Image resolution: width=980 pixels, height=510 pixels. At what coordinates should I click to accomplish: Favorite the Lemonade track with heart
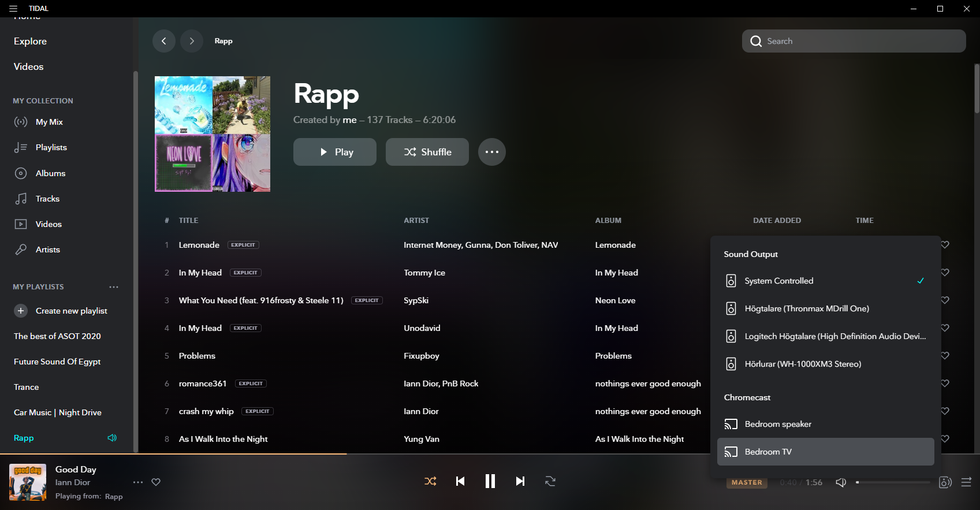tap(945, 245)
